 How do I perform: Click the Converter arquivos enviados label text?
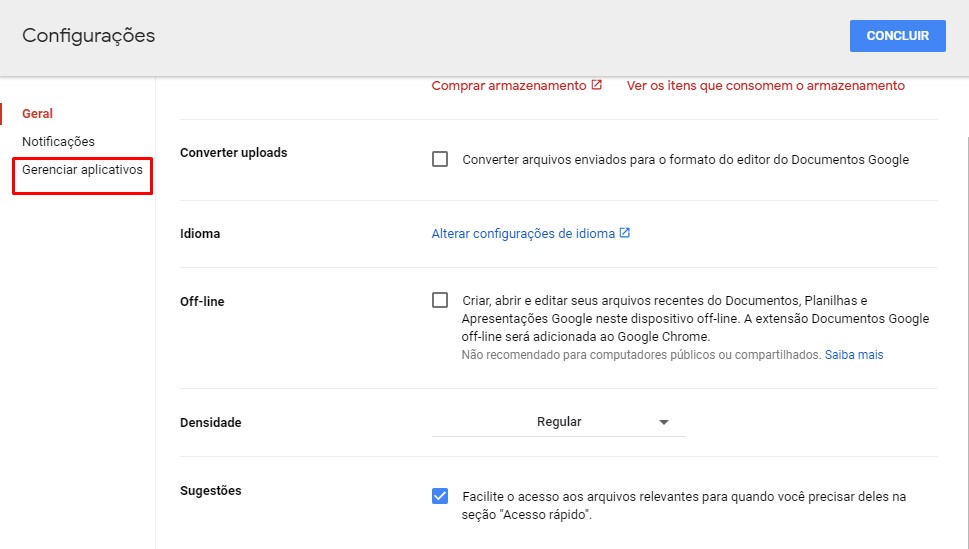click(x=685, y=160)
